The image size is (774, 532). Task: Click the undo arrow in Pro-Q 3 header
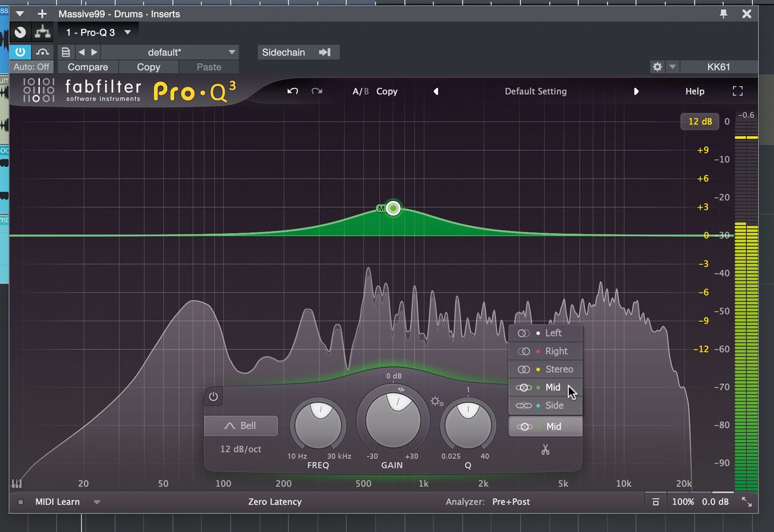click(292, 91)
